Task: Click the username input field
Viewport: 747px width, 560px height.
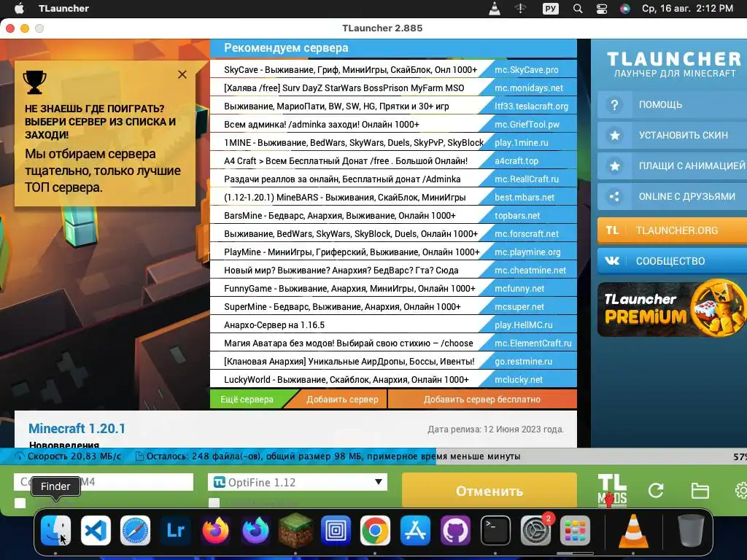Action: click(x=104, y=482)
